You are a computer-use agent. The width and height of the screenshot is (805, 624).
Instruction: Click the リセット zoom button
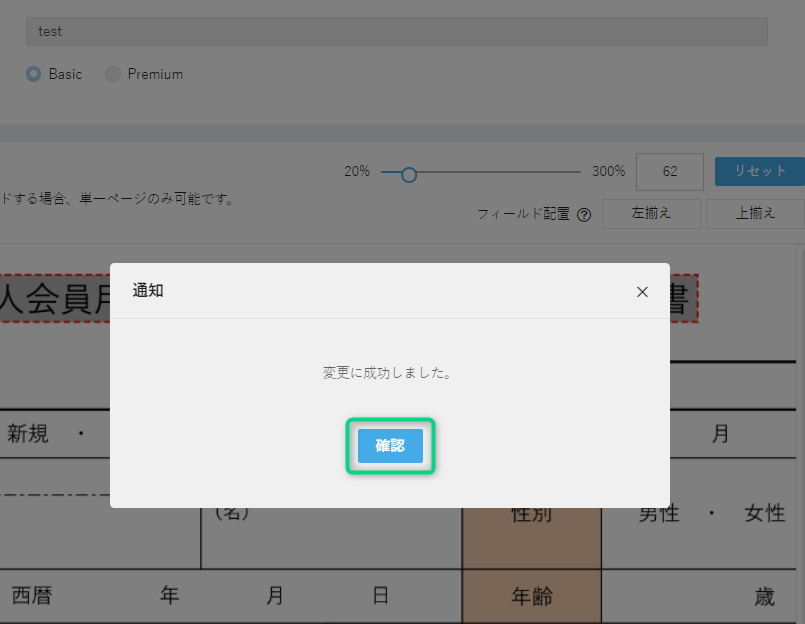click(759, 171)
